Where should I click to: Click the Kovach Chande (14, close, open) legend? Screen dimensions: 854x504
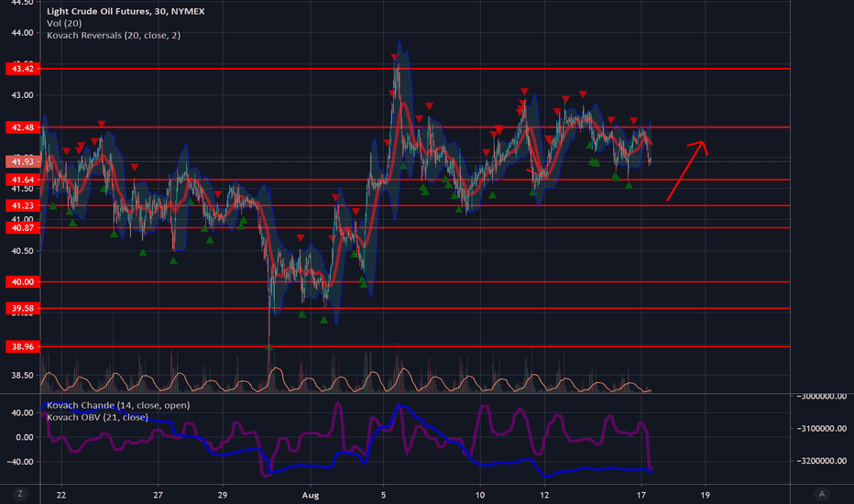[x=118, y=405]
